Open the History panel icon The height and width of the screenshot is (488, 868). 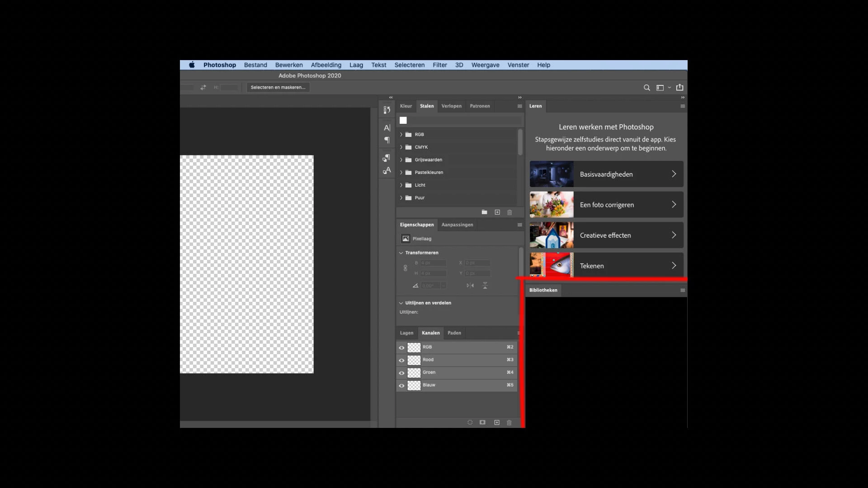pos(387,110)
